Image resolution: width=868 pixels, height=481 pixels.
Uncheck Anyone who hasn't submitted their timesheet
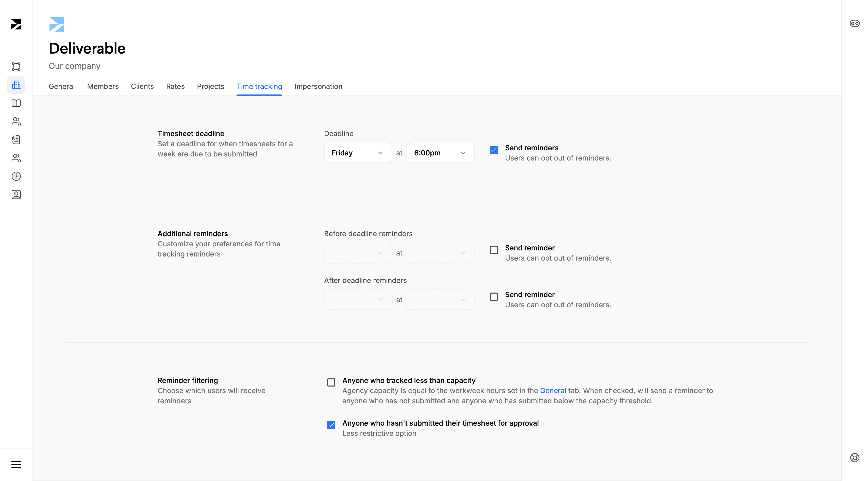click(x=331, y=425)
